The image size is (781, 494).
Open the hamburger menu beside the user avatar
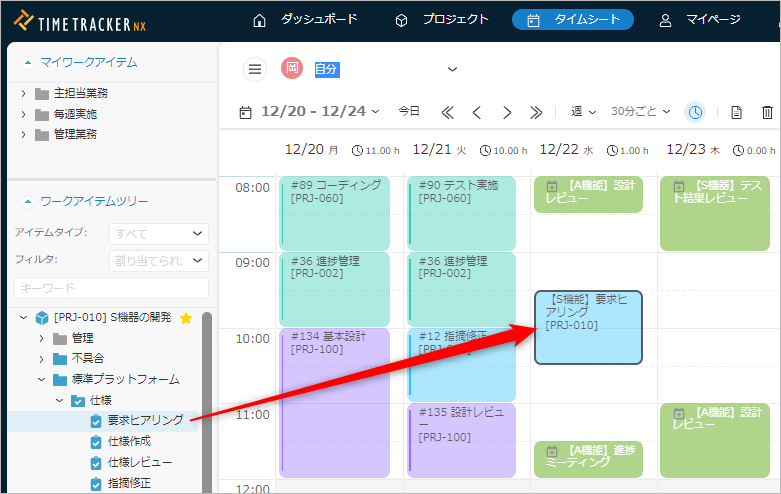255,69
